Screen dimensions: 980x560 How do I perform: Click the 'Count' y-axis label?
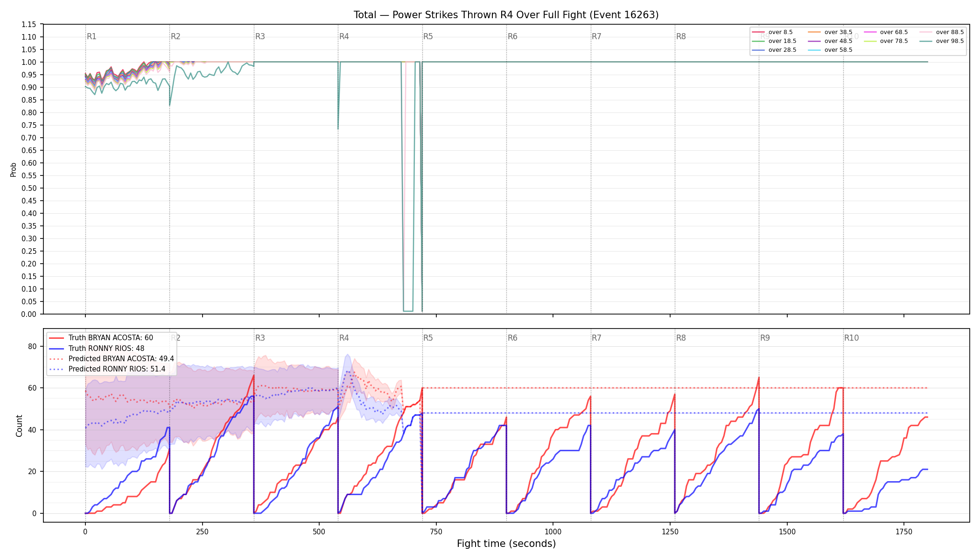(x=19, y=426)
